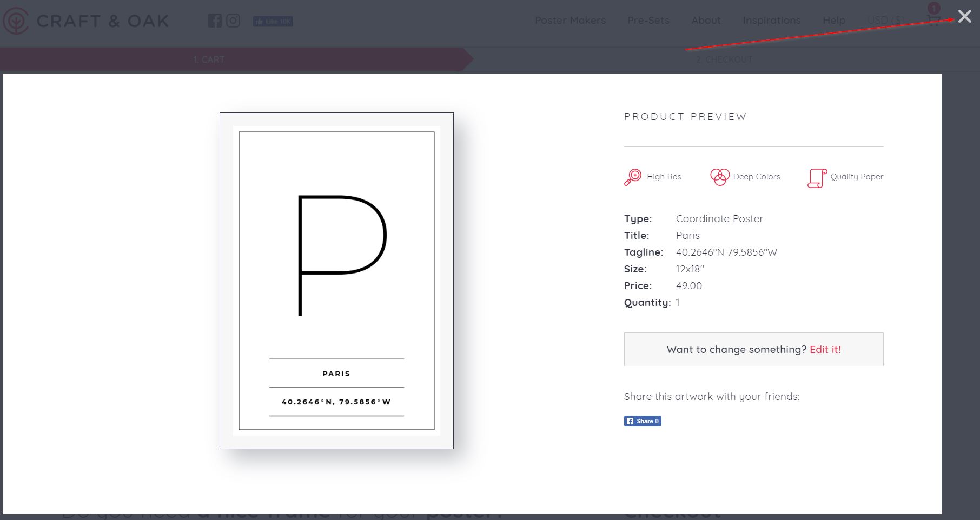Click the Title value Paris
This screenshot has height=520, width=980.
click(x=687, y=235)
